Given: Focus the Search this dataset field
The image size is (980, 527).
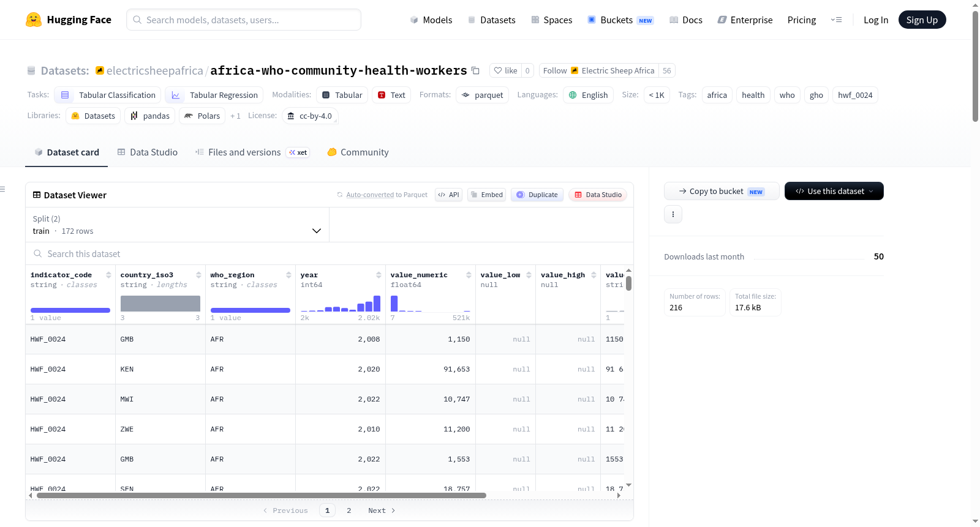Looking at the screenshot, I should pyautogui.click(x=330, y=253).
